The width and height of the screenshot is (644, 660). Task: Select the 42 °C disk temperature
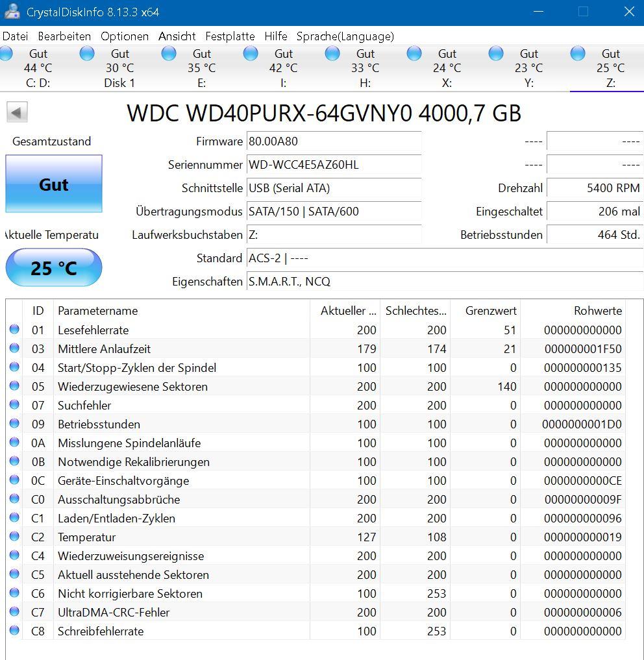(x=284, y=67)
